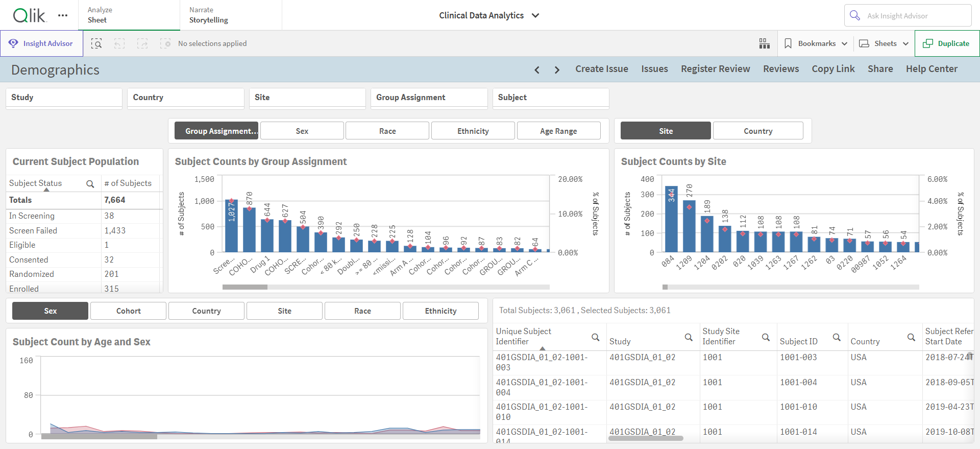Search in Subject Status column
This screenshot has height=449, width=980.
[90, 184]
